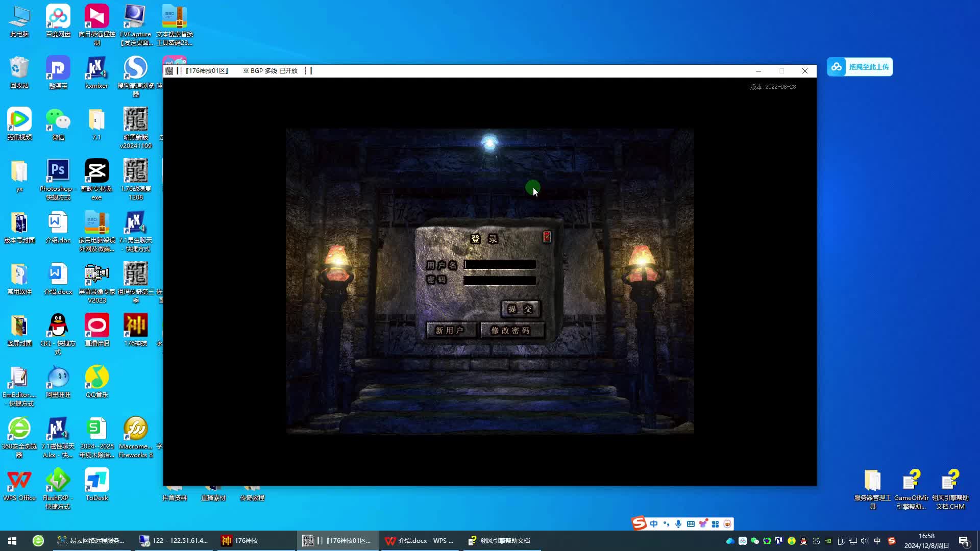Open 暗黑新版 v20241109 desktop icon
Screen dimensions: 980x551
[x=136, y=128]
